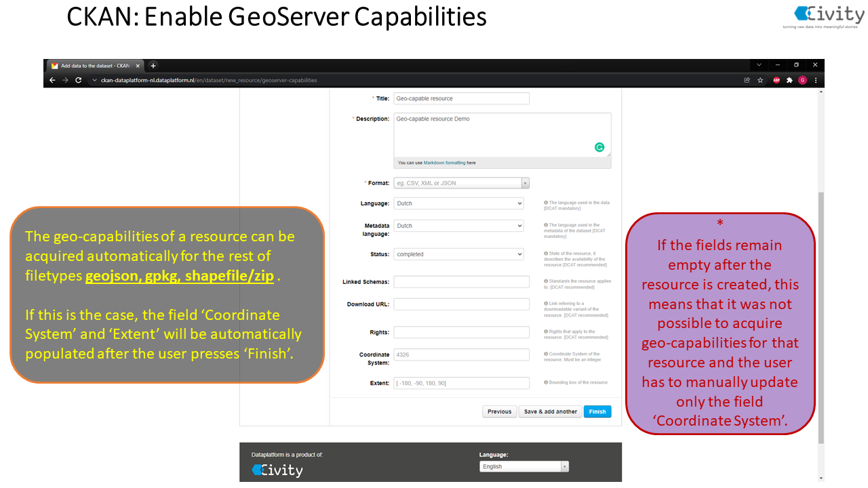Open the Status dropdown showing completed
The image size is (868, 488).
click(x=459, y=254)
